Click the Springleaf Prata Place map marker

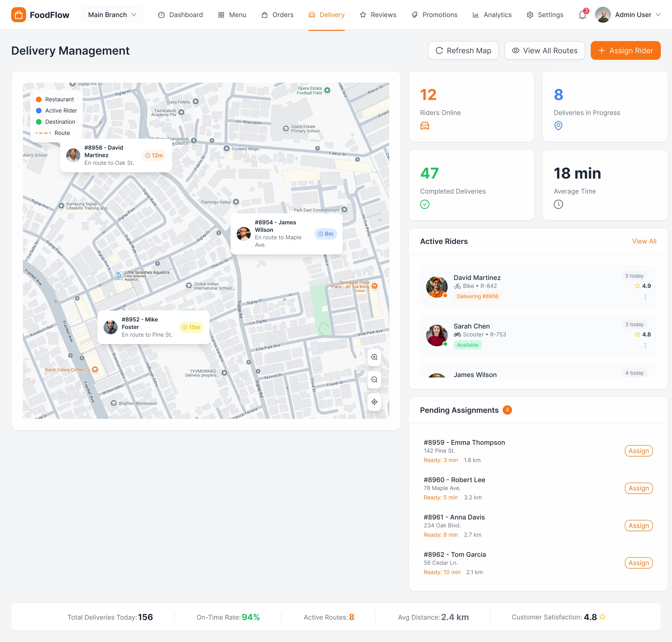tap(375, 286)
